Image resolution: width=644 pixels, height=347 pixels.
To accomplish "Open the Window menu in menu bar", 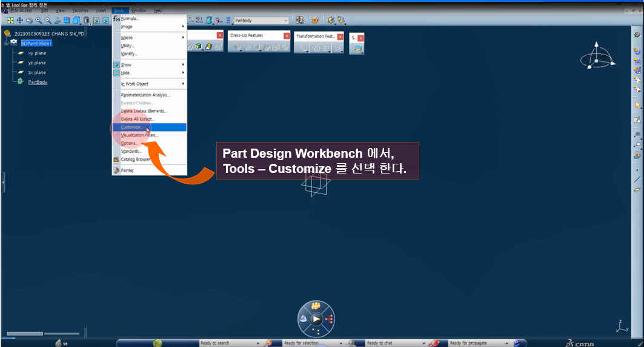I will pos(138,10).
